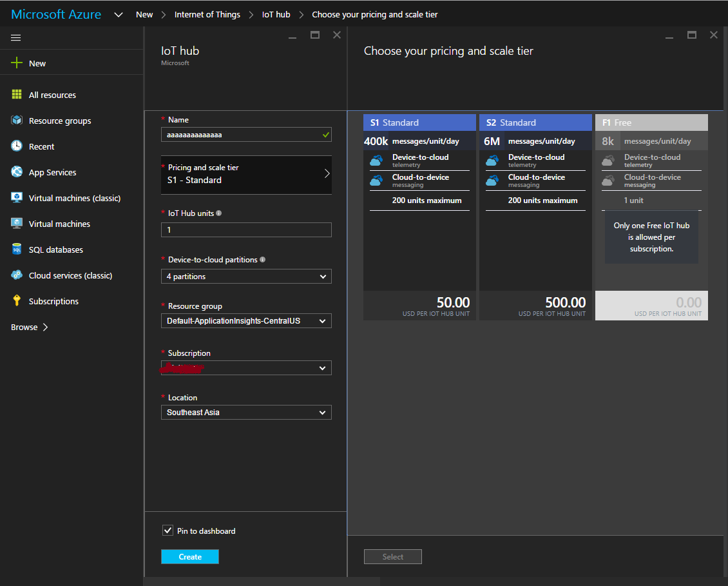The image size is (728, 586).
Task: Expand Pricing and scale tier selector
Action: coord(246,174)
